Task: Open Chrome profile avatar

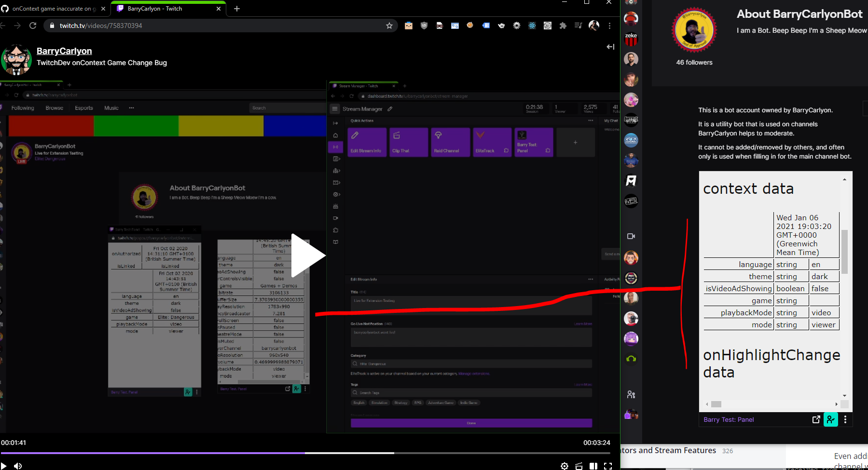Action: click(594, 26)
